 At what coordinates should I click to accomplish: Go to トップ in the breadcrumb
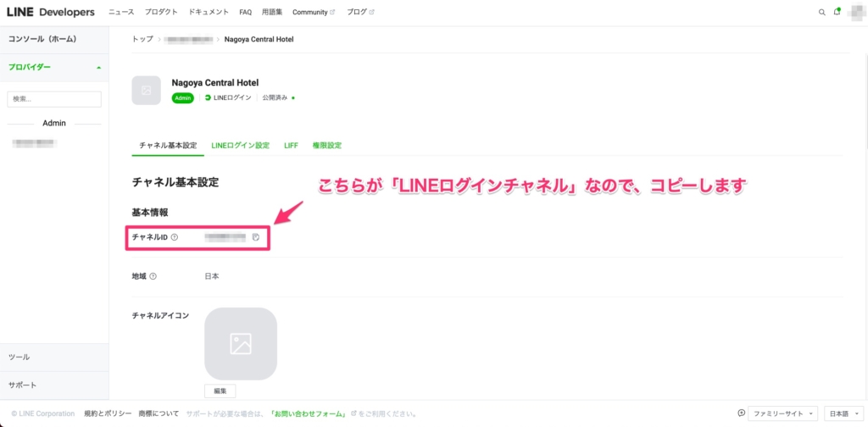pyautogui.click(x=142, y=40)
